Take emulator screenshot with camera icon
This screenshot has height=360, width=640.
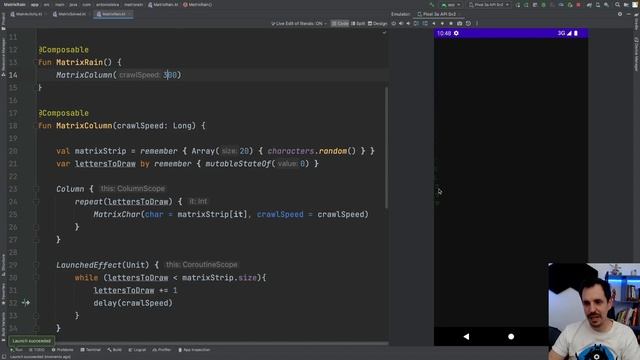[460, 23]
